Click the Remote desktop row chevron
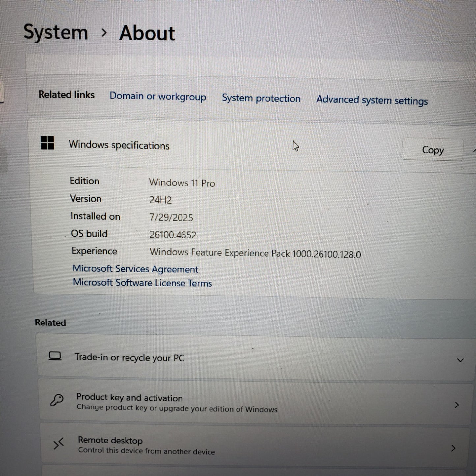476x476 pixels. click(x=453, y=448)
